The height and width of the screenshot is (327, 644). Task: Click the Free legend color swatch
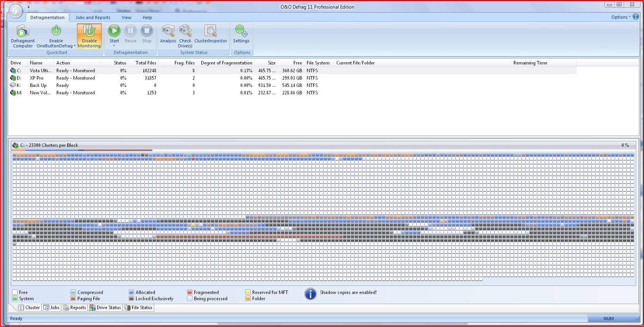point(15,292)
